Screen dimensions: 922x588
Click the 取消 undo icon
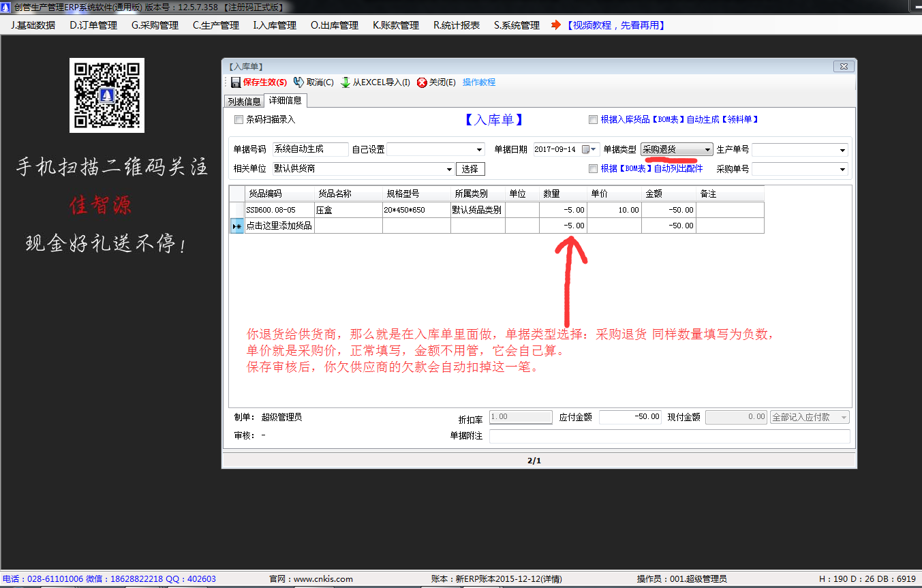pyautogui.click(x=298, y=82)
